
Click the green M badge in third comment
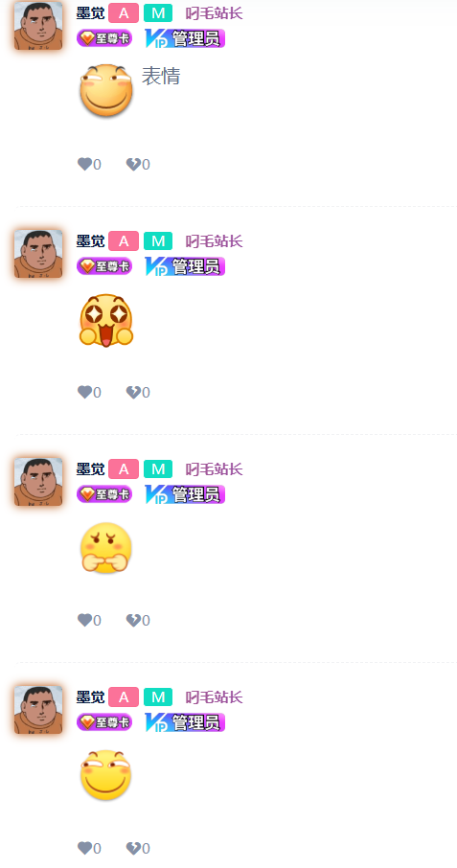tap(158, 468)
